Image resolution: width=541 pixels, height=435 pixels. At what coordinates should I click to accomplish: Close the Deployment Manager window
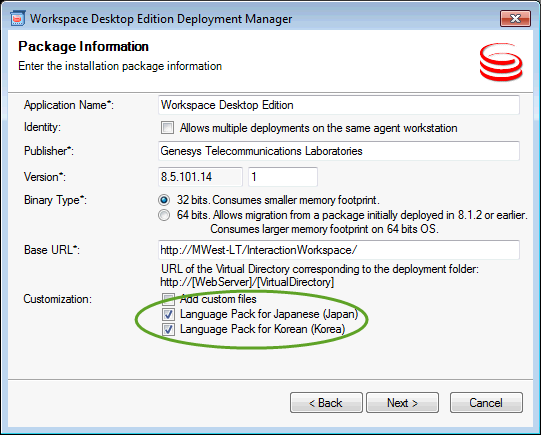tap(515, 18)
